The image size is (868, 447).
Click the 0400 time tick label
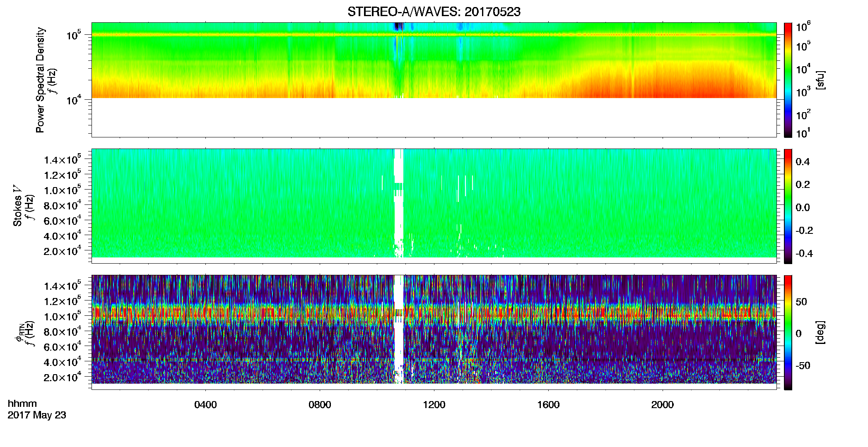pyautogui.click(x=205, y=405)
